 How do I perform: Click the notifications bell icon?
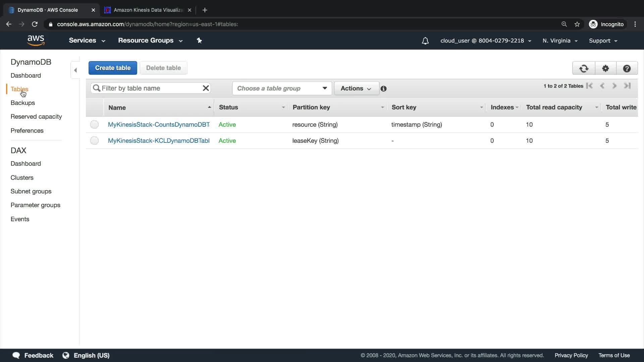[x=425, y=41]
